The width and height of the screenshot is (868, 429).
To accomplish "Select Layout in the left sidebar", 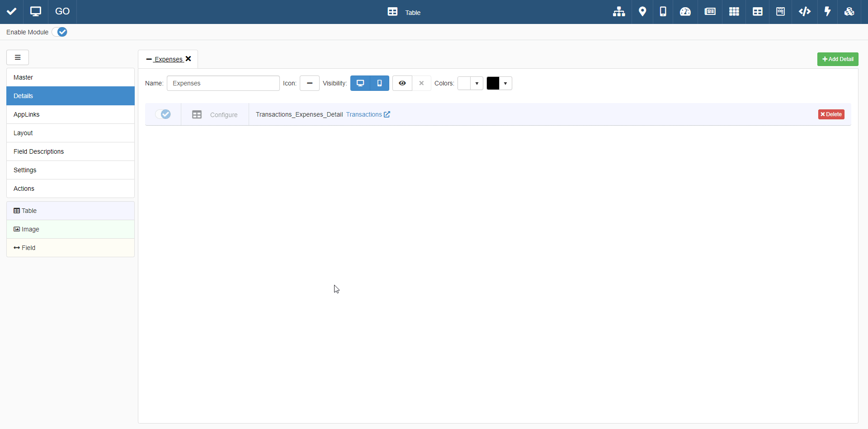I will [23, 133].
